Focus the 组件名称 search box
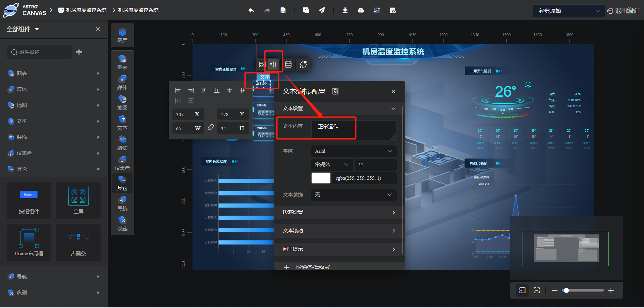 click(x=40, y=52)
